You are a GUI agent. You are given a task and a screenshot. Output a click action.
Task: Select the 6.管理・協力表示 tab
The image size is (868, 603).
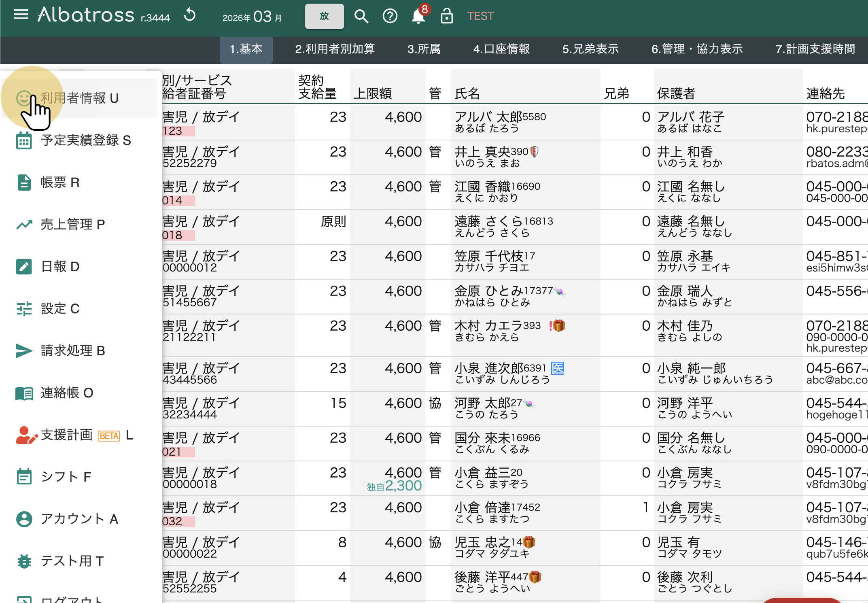point(697,49)
